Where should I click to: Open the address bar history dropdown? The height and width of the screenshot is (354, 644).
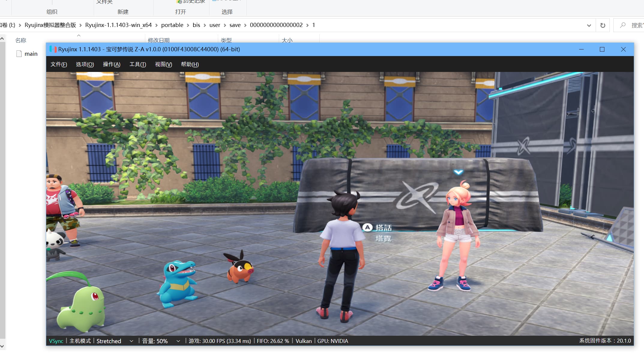tap(589, 25)
